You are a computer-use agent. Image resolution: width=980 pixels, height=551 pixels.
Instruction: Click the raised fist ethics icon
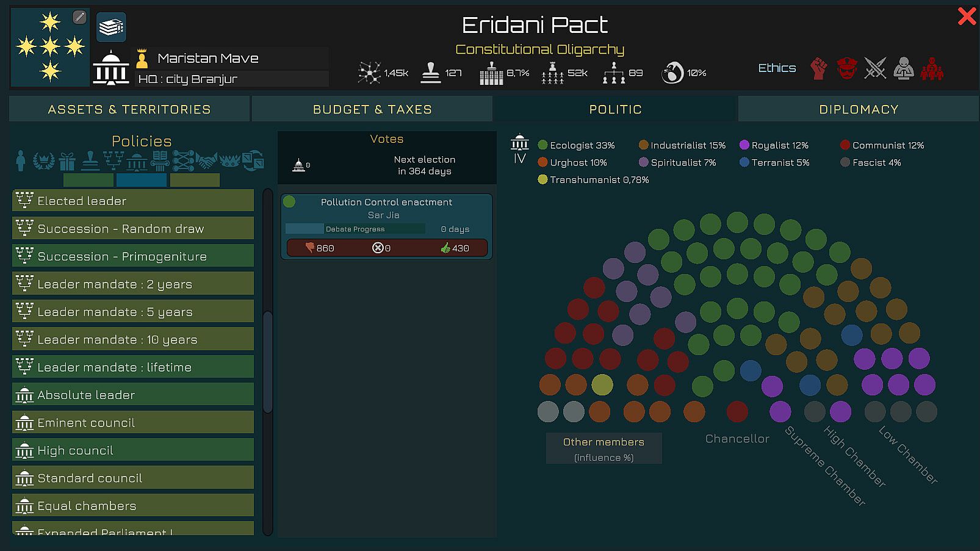[818, 68]
